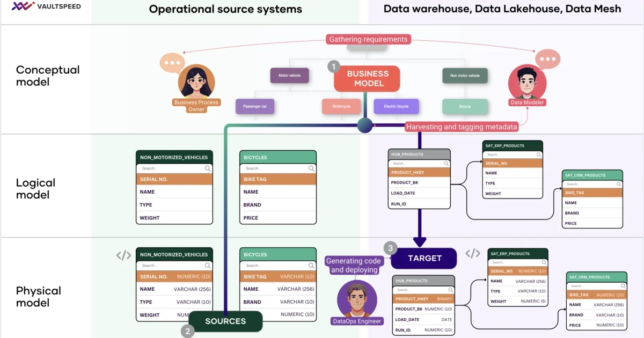Click the Gathering requirements label
Image resolution: width=644 pixels, height=338 pixels.
[x=368, y=39]
